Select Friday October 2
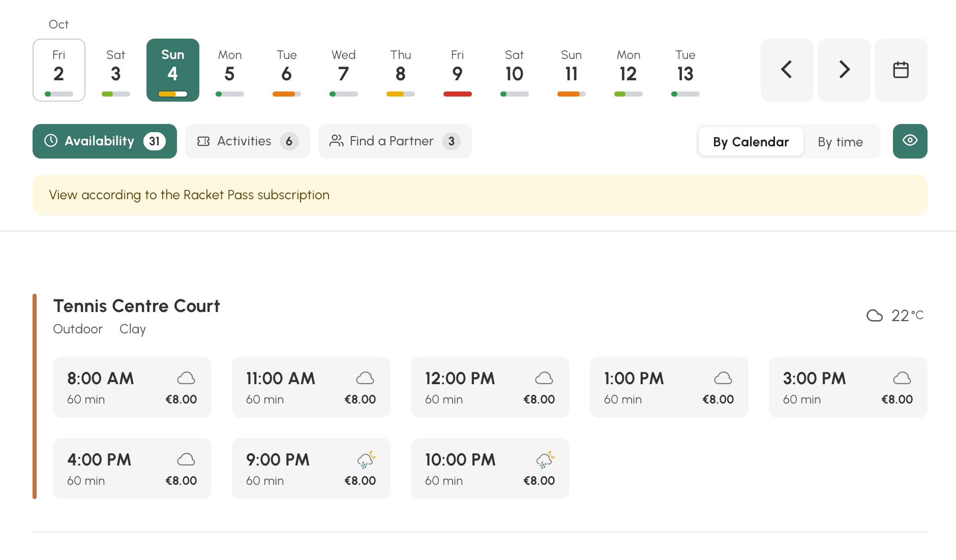The image size is (956, 560). [59, 70]
